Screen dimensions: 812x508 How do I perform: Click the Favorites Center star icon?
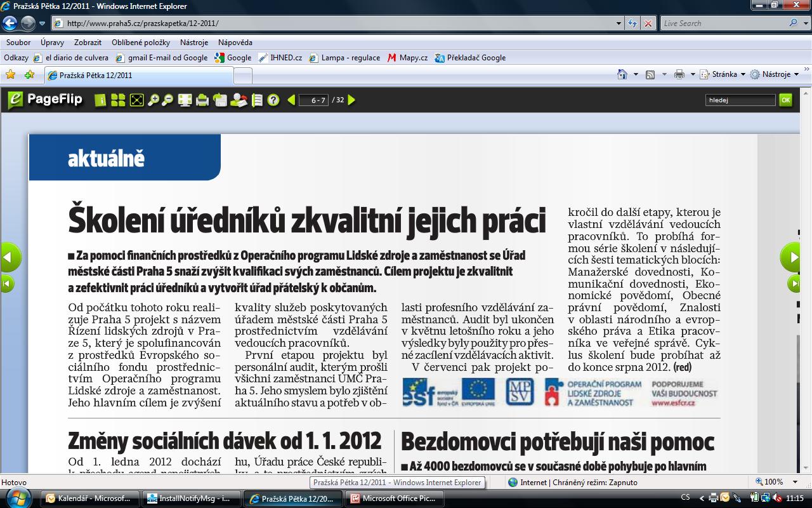[10, 75]
